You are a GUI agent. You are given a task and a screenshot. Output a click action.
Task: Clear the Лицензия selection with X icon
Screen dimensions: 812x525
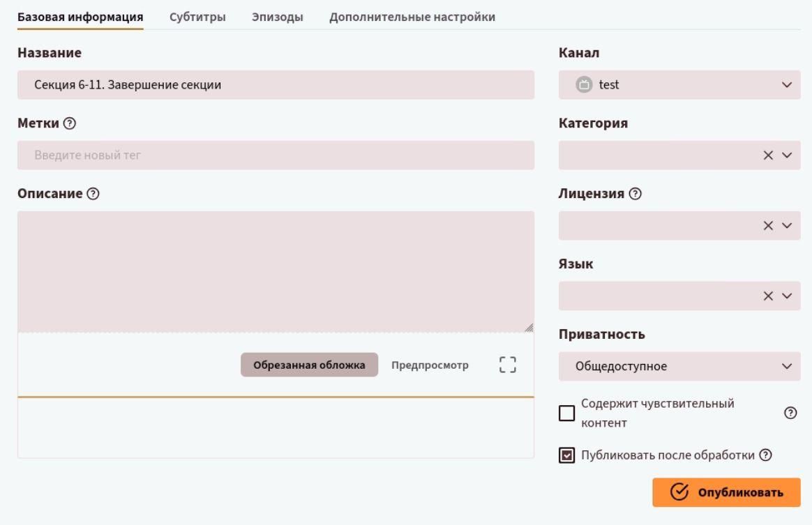pos(768,226)
